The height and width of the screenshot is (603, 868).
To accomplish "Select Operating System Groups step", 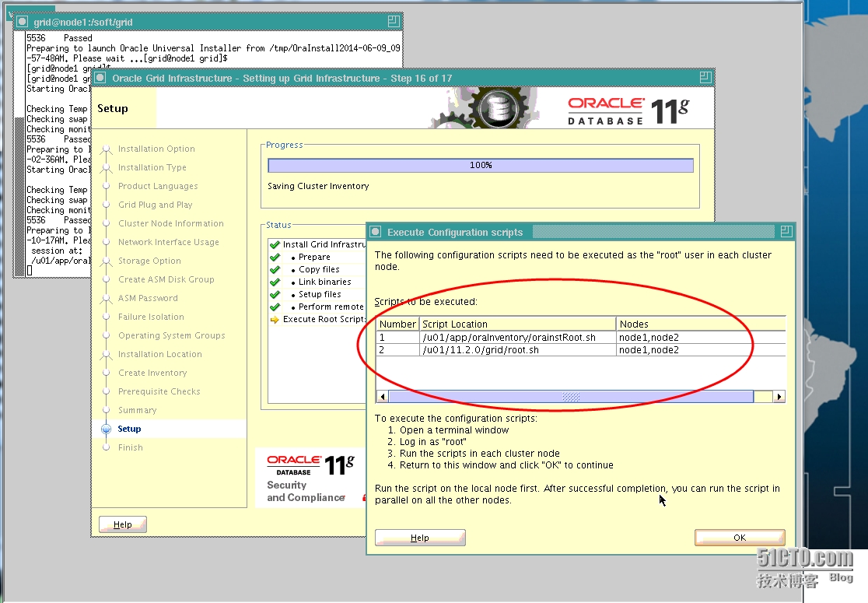I will click(171, 335).
